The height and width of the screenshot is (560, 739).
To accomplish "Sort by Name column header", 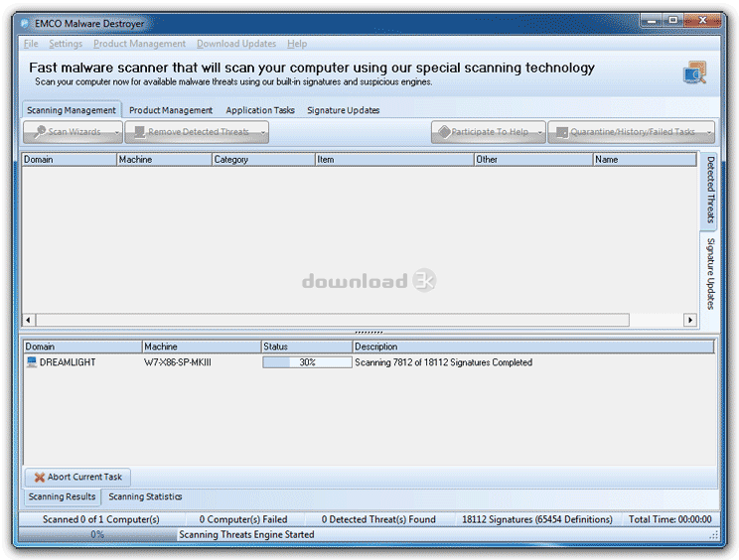I will 645,159.
